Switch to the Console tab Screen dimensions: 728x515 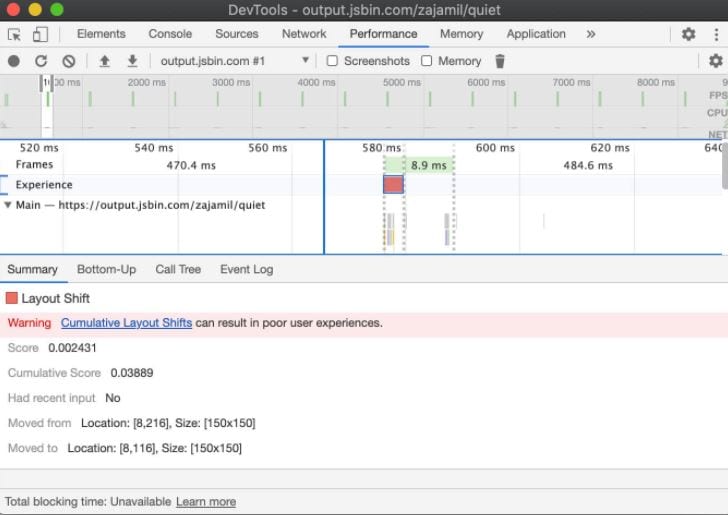click(x=170, y=34)
